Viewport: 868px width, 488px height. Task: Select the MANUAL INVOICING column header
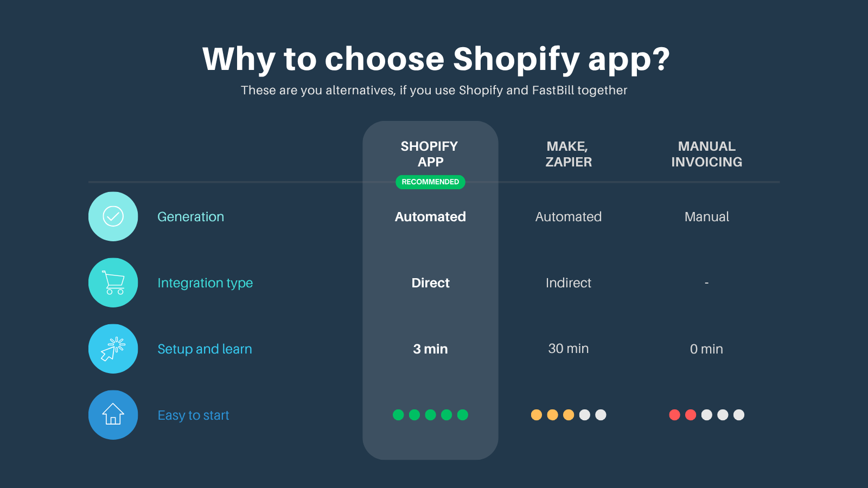[x=707, y=154]
